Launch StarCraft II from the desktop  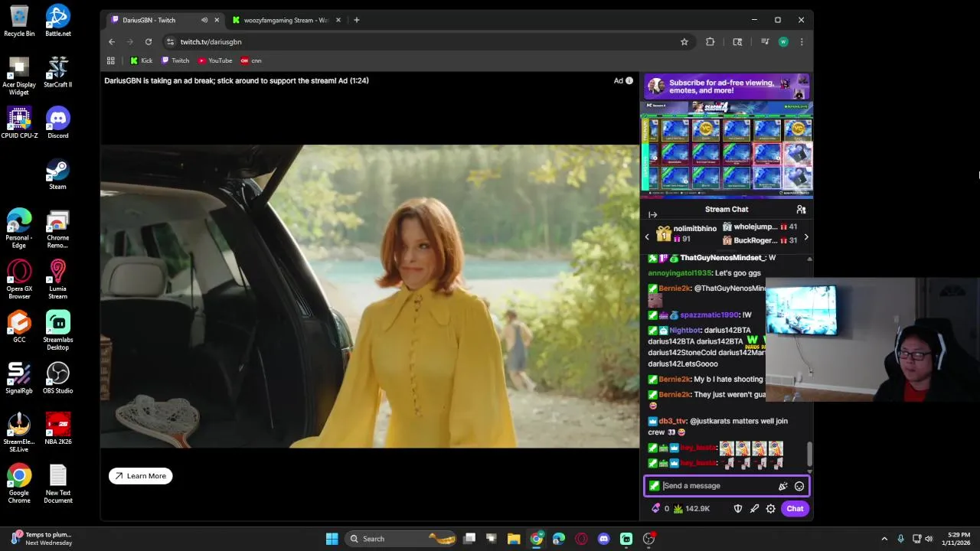coord(58,72)
